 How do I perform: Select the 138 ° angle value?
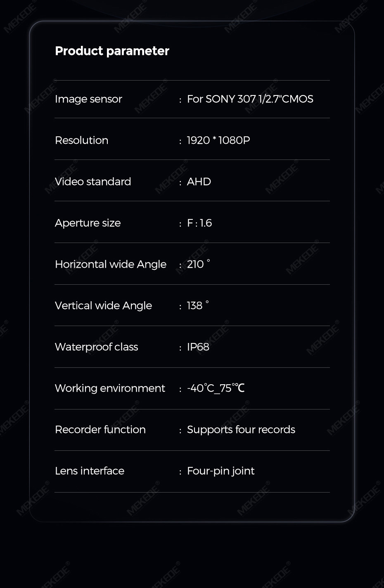pyautogui.click(x=197, y=306)
